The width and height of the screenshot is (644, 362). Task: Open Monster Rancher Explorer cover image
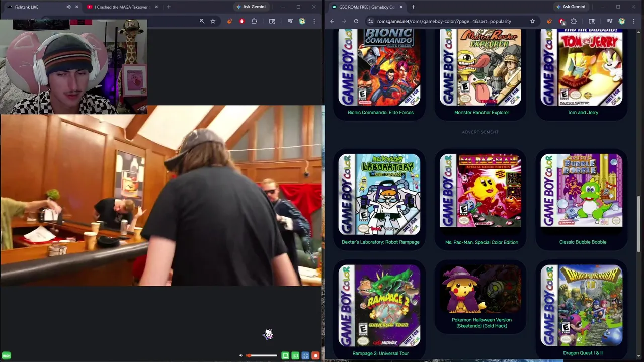(480, 67)
